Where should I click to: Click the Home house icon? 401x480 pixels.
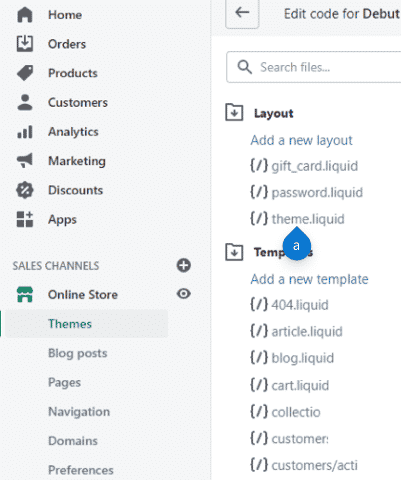pyautogui.click(x=25, y=15)
